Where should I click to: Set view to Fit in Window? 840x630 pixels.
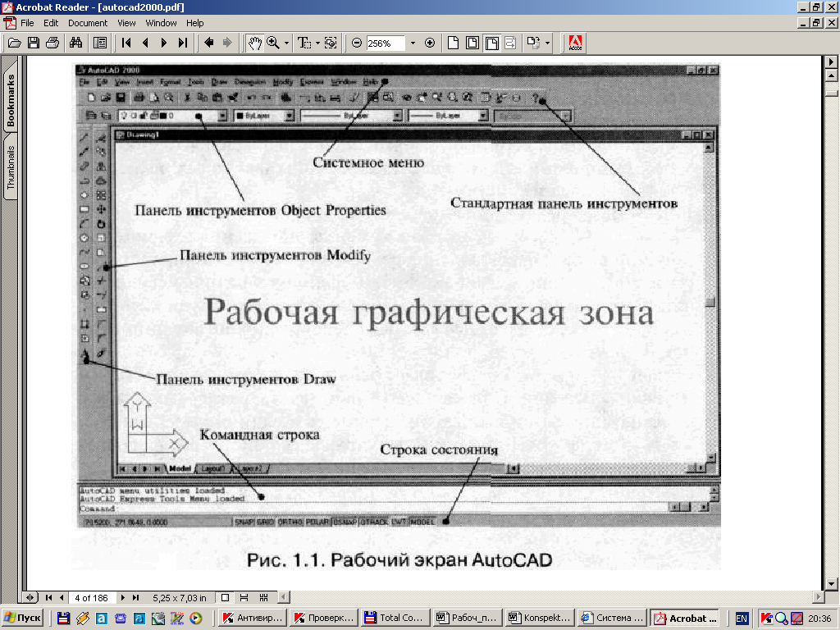coord(472,43)
